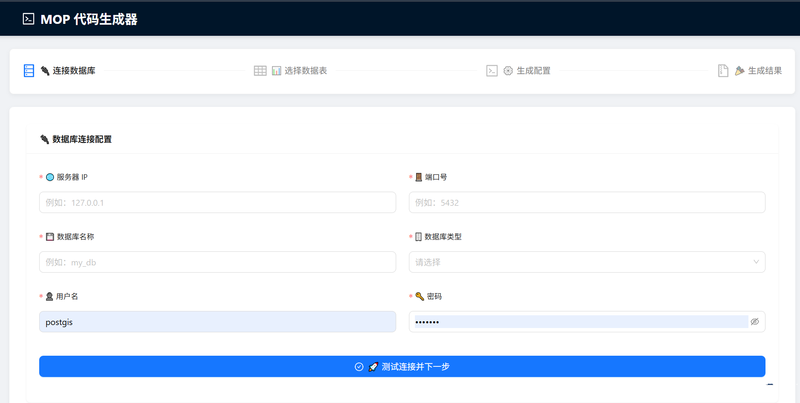Click the 服务器 IP label
Viewport: 800px width, 403px height.
point(72,177)
